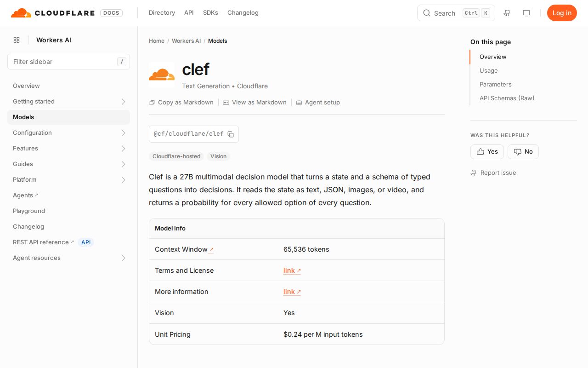Copy the @cf/cloudflare/clef model ID
Viewport: 588px width, 368px height.
pyautogui.click(x=231, y=134)
